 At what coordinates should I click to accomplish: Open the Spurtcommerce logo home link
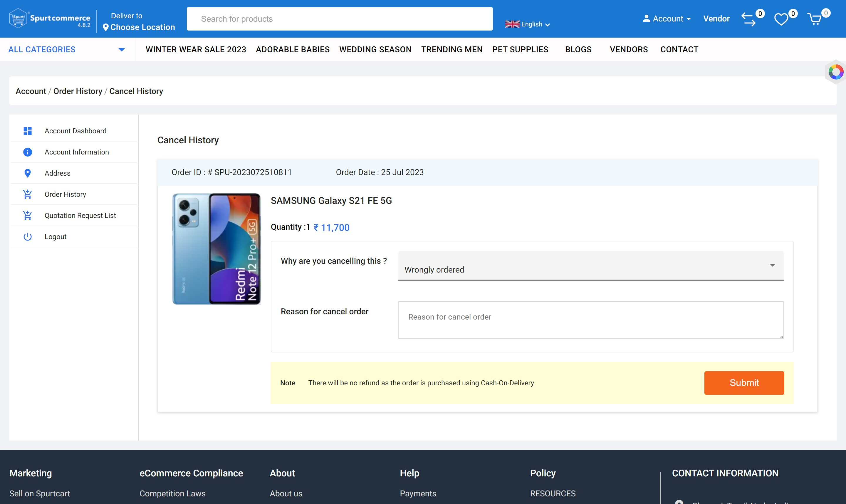pos(50,19)
